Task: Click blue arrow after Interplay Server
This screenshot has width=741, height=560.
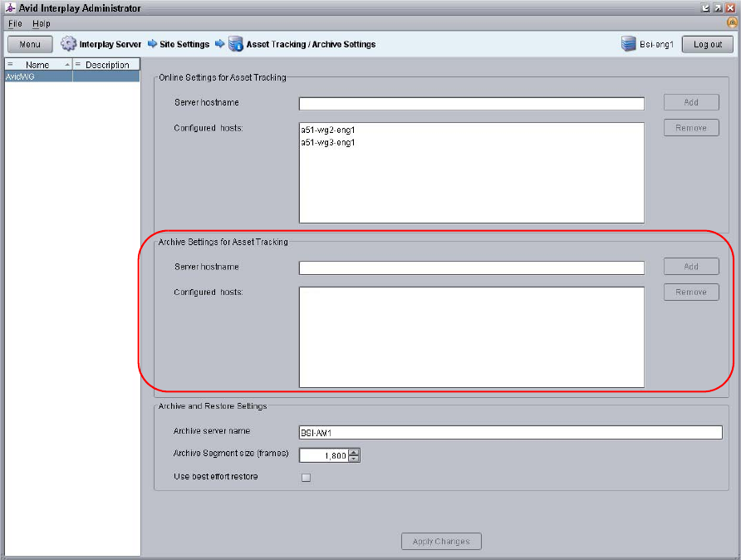Action: click(x=152, y=44)
